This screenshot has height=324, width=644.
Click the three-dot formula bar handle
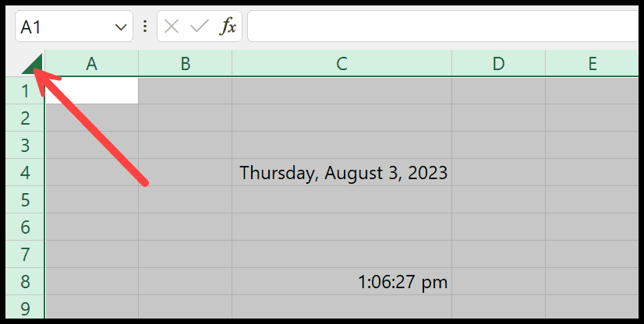[x=144, y=26]
